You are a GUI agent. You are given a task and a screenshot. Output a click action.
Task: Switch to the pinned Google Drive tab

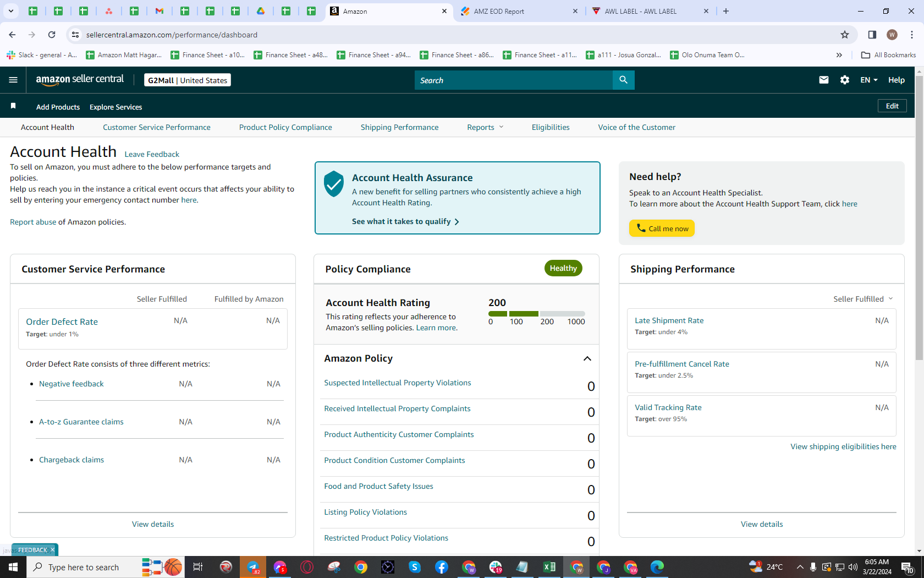click(261, 11)
